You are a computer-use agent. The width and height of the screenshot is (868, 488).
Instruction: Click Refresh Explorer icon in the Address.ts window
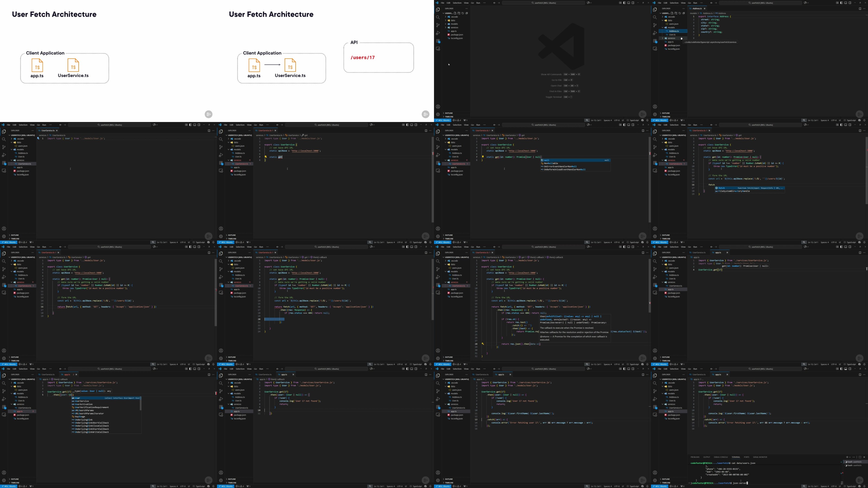pyautogui.click(x=680, y=13)
